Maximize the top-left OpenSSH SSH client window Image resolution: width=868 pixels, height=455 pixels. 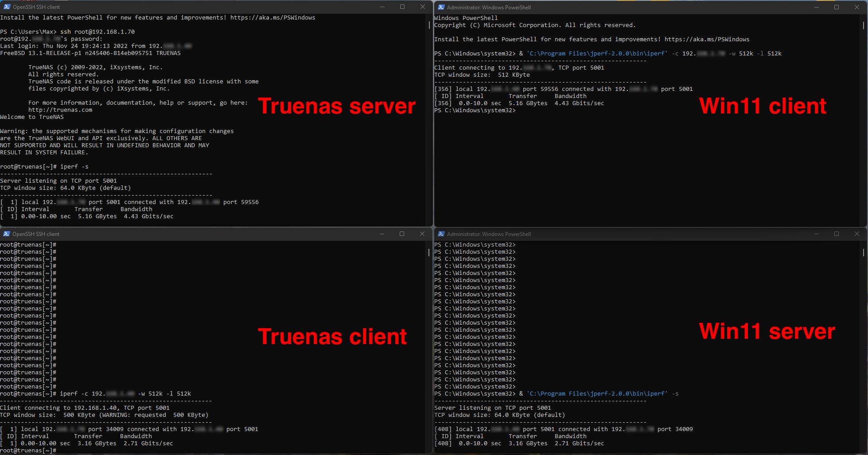coord(402,7)
